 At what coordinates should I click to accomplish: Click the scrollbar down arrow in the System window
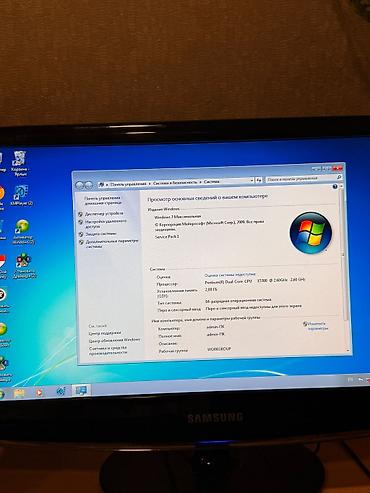pyautogui.click(x=348, y=351)
